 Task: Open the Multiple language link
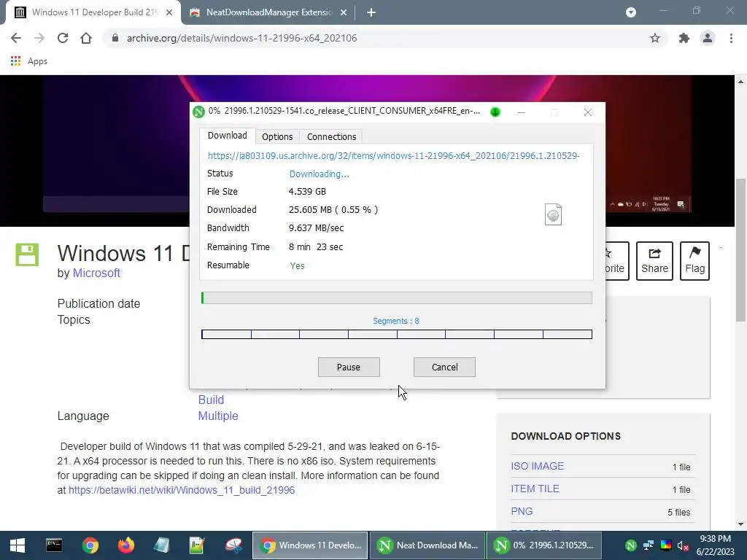coord(218,416)
